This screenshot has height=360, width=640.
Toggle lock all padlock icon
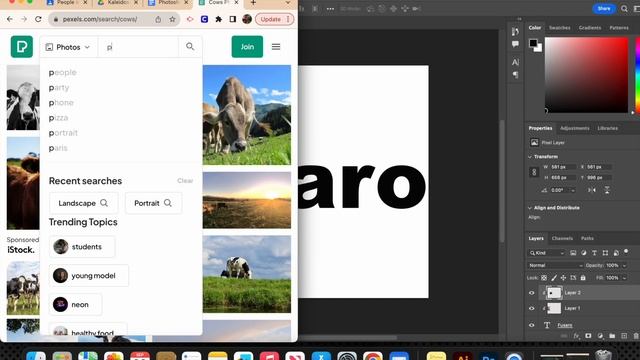583,278
